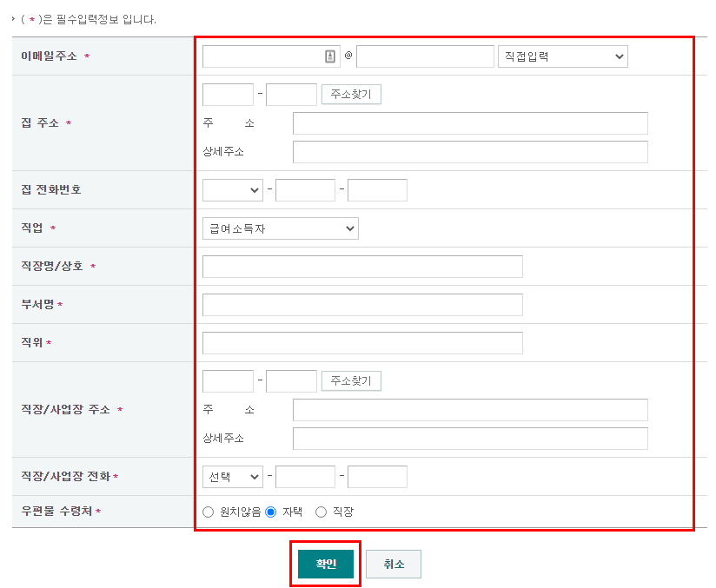Click the 확인 confirm button
The width and height of the screenshot is (716, 588).
click(x=326, y=564)
